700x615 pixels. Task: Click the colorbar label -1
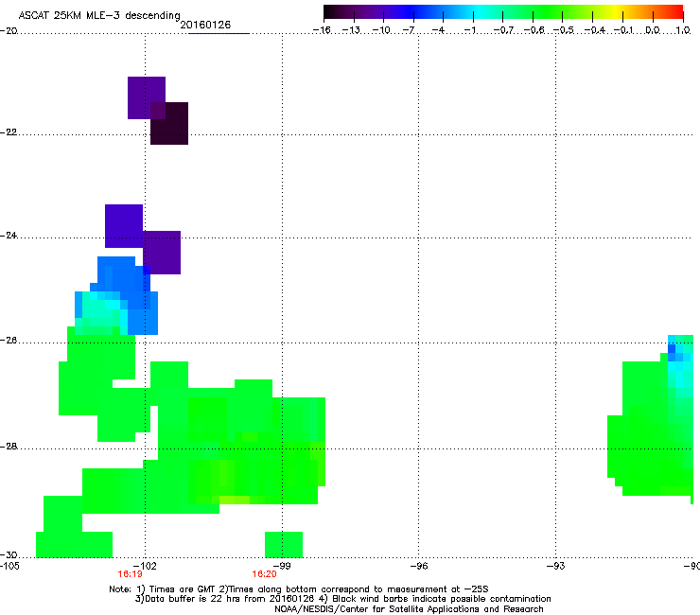(x=469, y=30)
